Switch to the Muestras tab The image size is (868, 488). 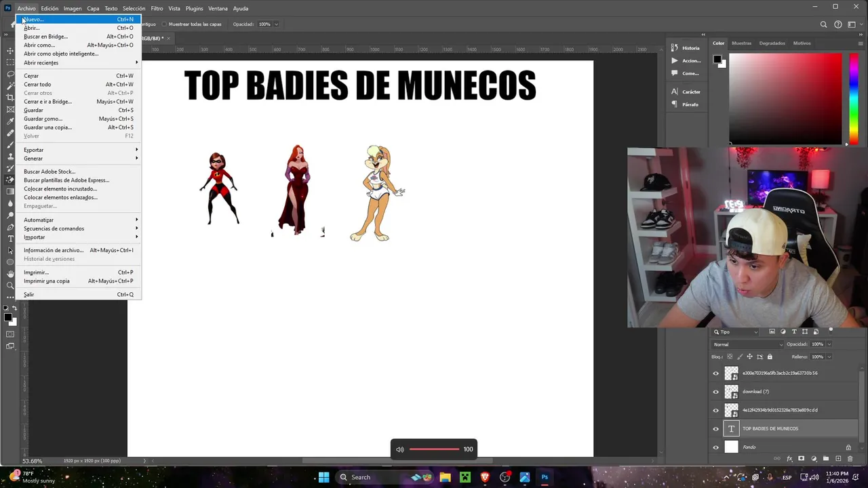coord(741,43)
